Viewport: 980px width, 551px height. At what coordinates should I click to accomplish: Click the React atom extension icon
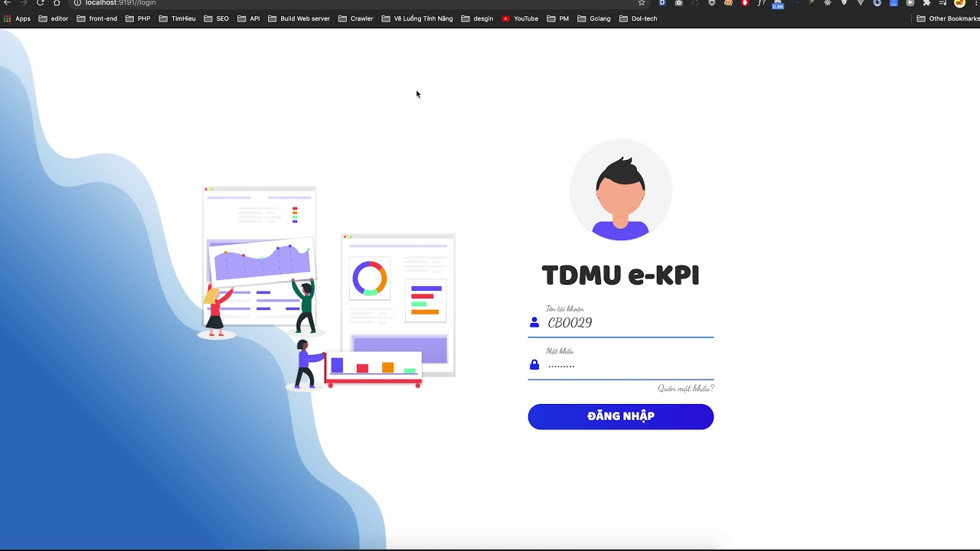pyautogui.click(x=828, y=3)
